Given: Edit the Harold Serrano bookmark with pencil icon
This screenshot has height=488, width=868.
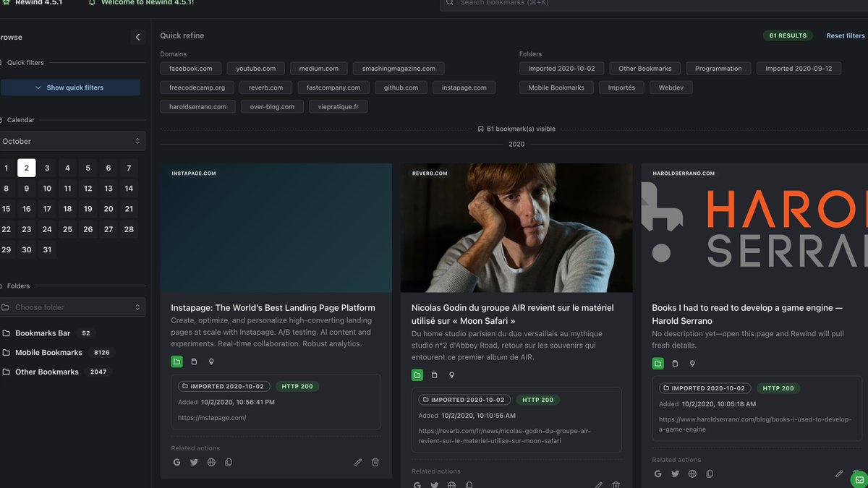Looking at the screenshot, I should click(839, 474).
